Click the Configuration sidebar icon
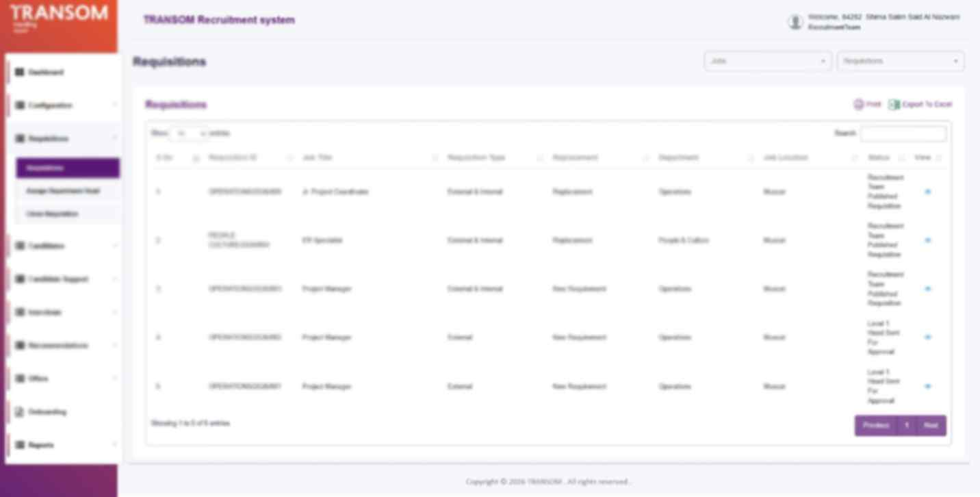This screenshot has width=980, height=497. [x=20, y=105]
